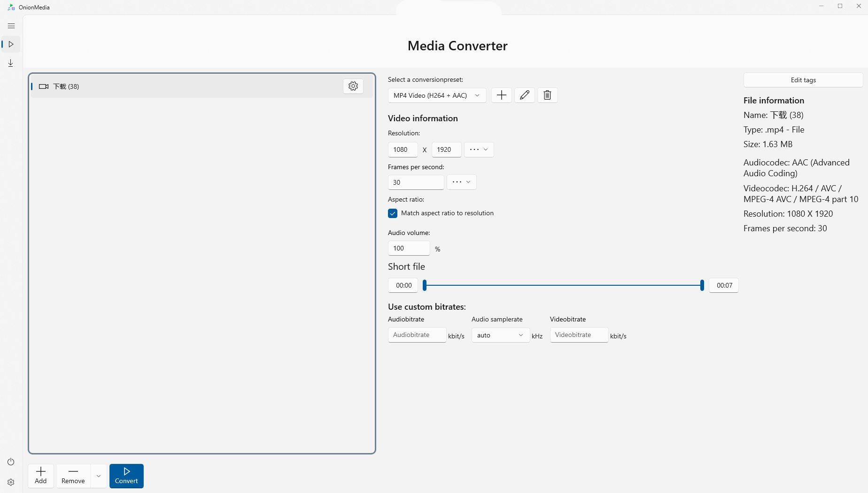Click the Add file button

click(41, 476)
